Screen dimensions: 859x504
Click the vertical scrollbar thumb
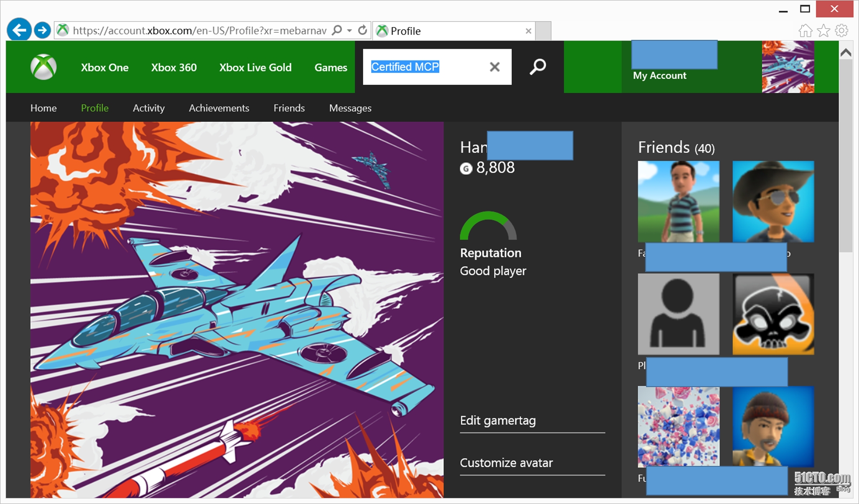[x=846, y=156]
